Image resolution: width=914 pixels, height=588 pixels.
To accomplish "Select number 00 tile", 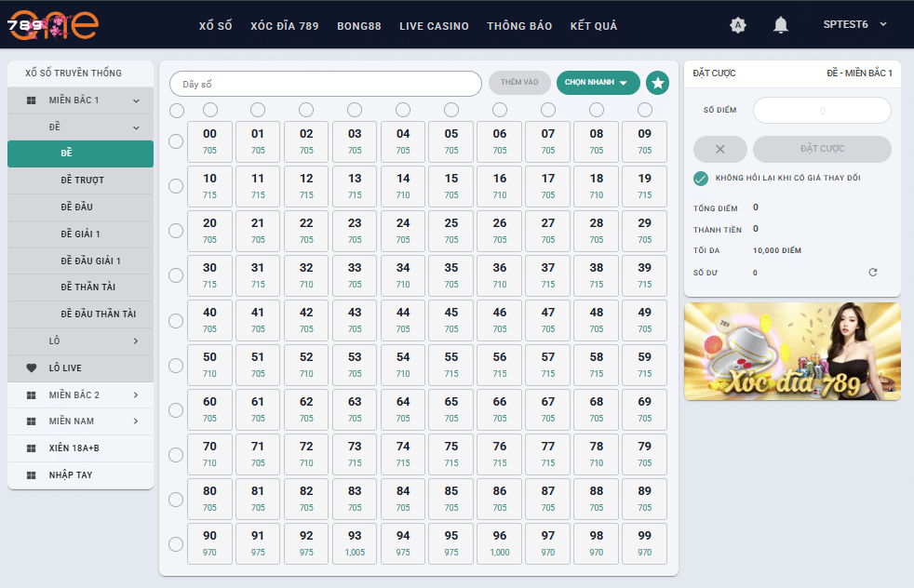I will tap(209, 141).
